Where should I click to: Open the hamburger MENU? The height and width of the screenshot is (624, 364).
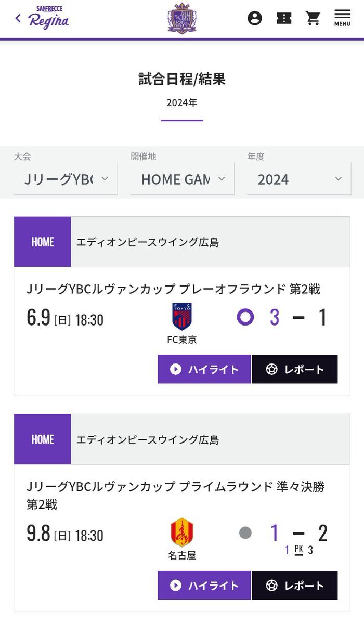(342, 18)
